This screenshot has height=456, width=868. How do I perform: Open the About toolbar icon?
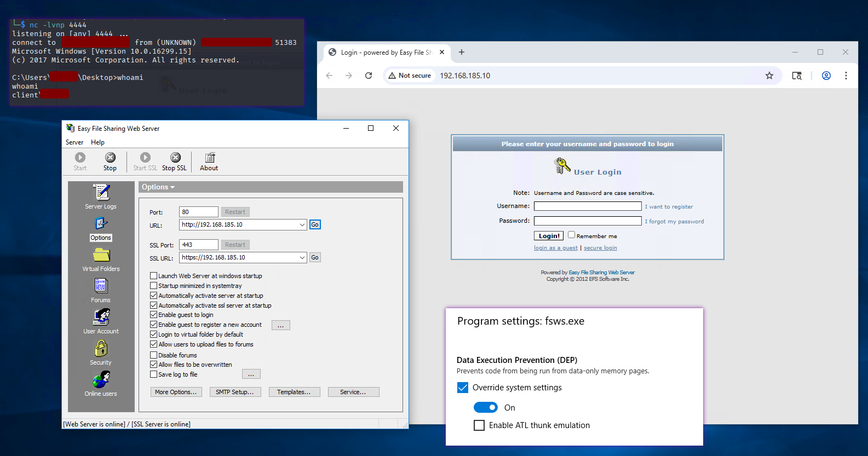pos(209,161)
